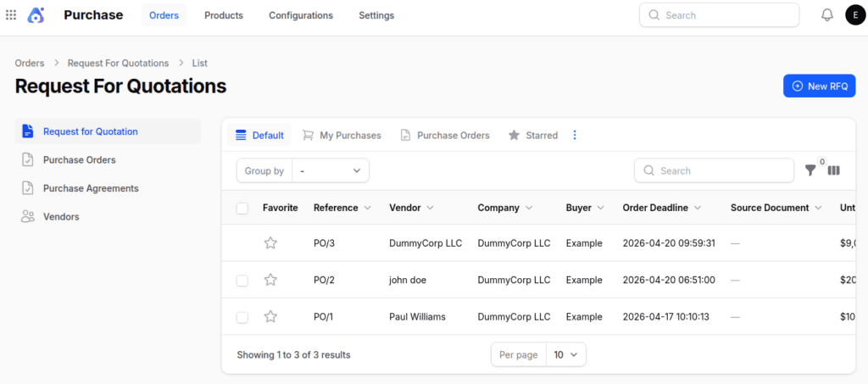Image resolution: width=868 pixels, height=384 pixels.
Task: Sort by the Reference column chevron
Action: click(x=368, y=208)
